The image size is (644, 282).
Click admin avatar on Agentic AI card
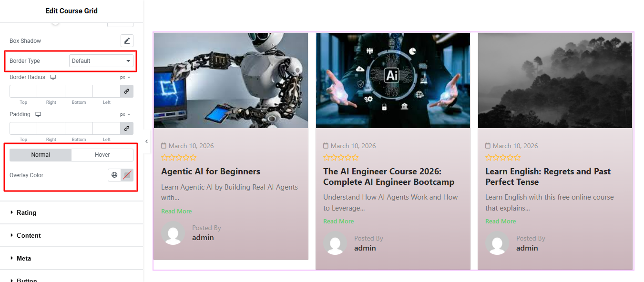click(173, 233)
